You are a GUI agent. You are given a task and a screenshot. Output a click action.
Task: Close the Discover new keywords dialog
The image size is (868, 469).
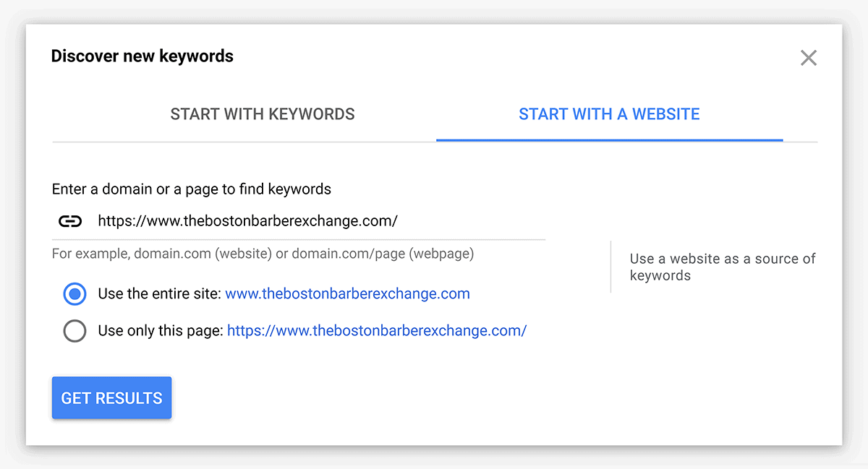[808, 58]
